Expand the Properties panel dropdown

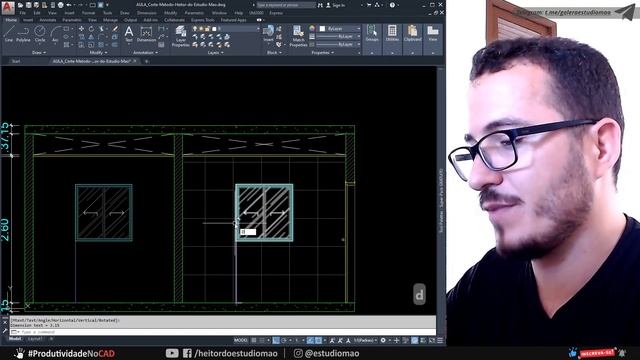tap(323, 53)
